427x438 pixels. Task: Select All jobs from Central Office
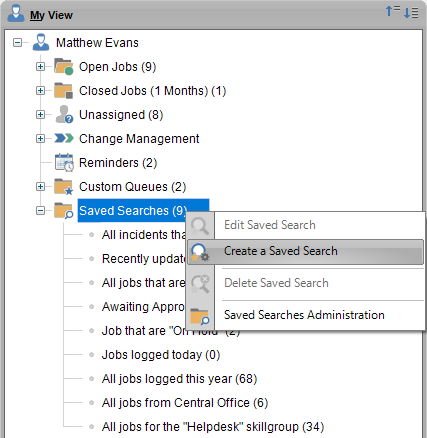[185, 403]
